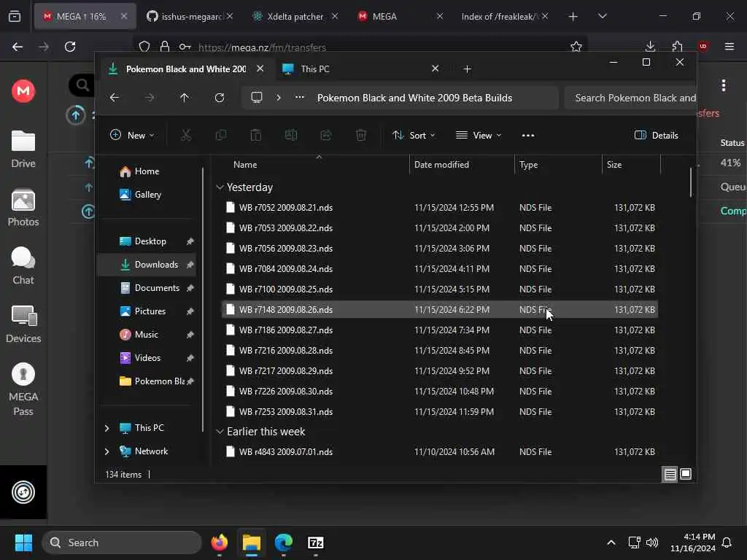This screenshot has height=560, width=747.
Task: Open Photos in MEGA sidebar
Action: point(23,208)
